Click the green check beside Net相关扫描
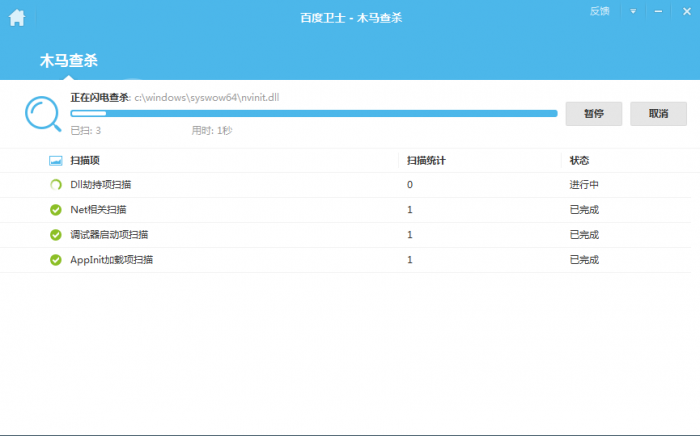Screen dimensions: 700x436 pyautogui.click(x=56, y=210)
